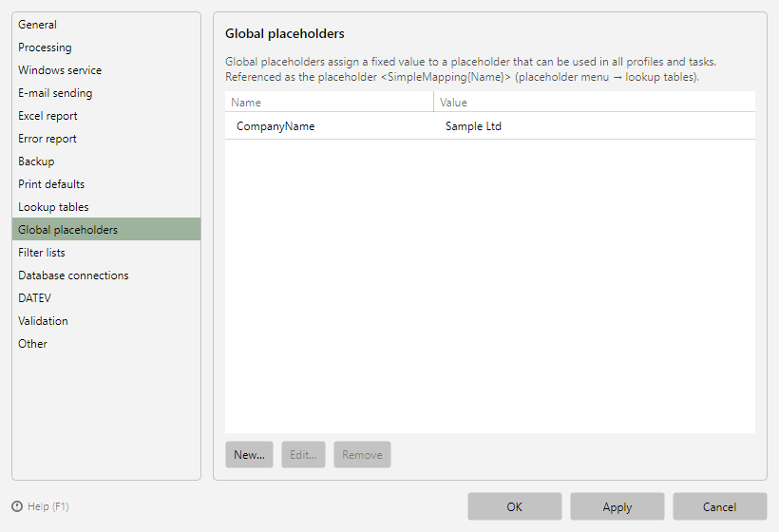Confirm with the OK button
The height and width of the screenshot is (532, 779).
(x=515, y=506)
